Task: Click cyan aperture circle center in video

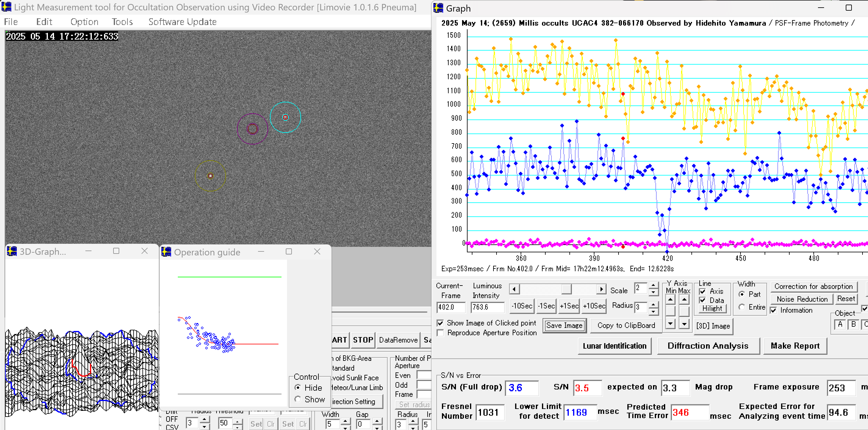Action: coord(285,118)
